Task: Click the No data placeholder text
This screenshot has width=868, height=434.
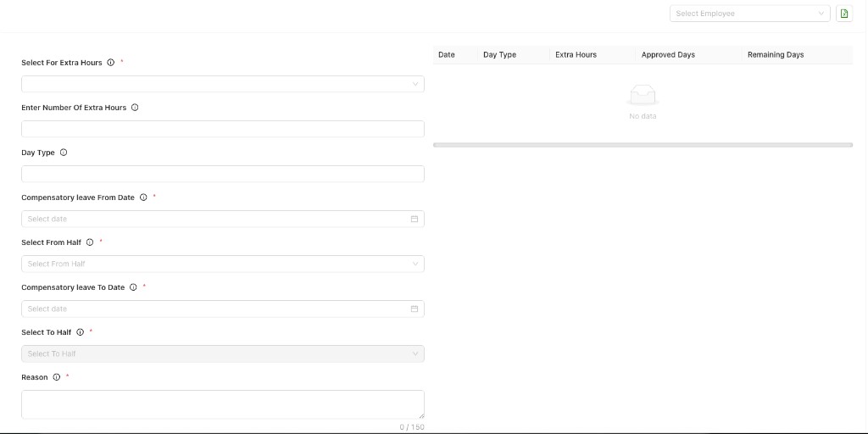Action: (x=643, y=116)
